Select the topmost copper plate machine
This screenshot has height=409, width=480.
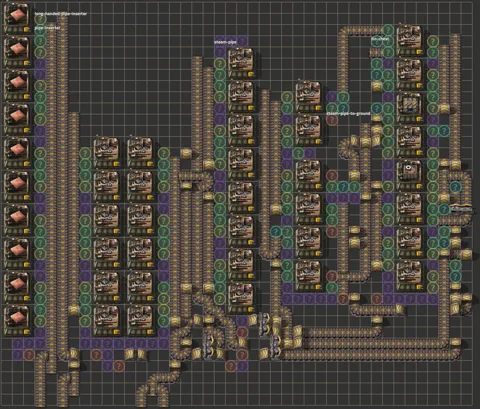[x=17, y=17]
